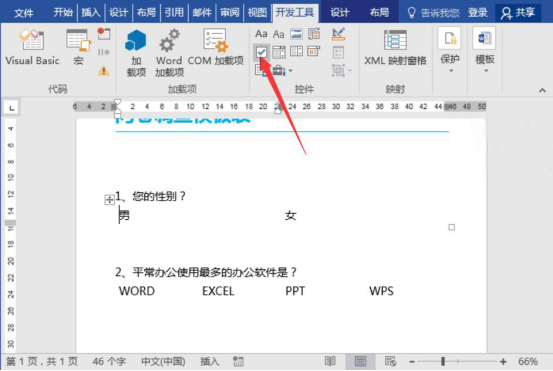Image resolution: width=553 pixels, height=371 pixels.
Task: Open the 宏 (Macros) dialog
Action: coord(78,47)
